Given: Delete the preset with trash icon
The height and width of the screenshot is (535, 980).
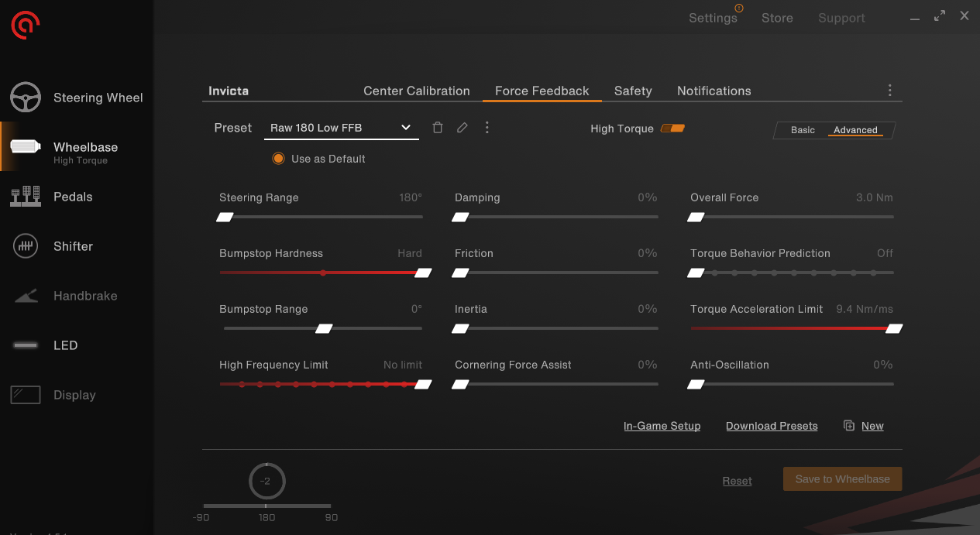Looking at the screenshot, I should tap(438, 128).
